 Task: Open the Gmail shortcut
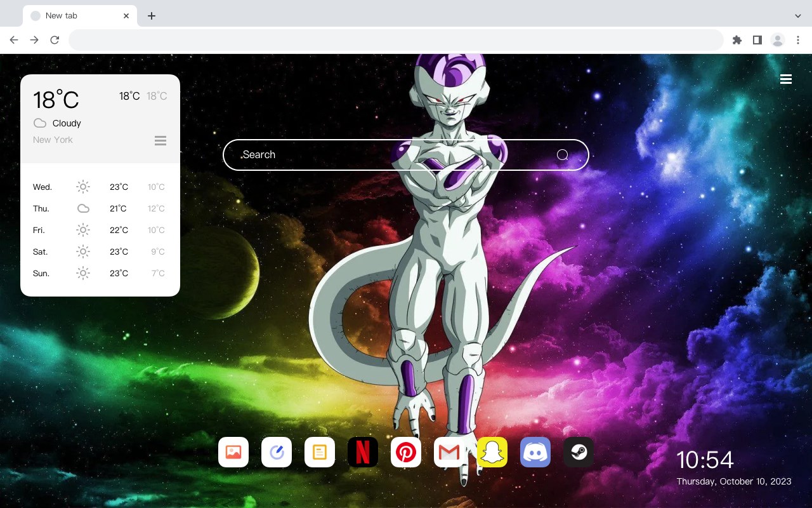[449, 452]
